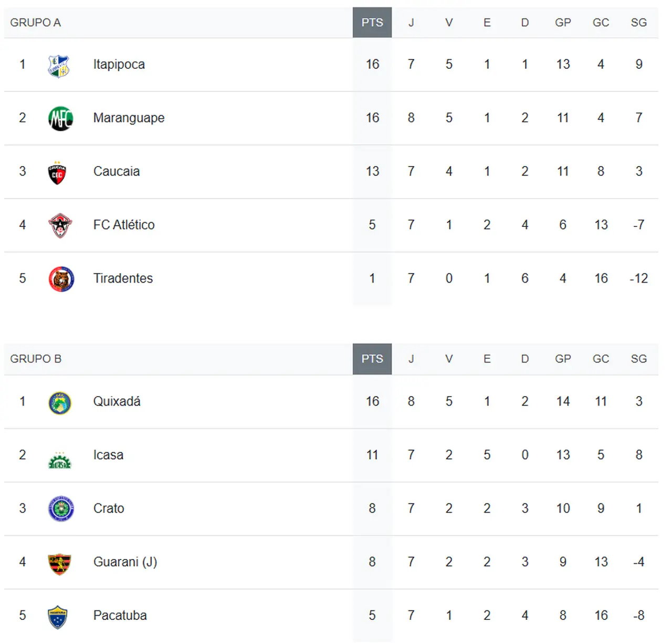Click the GRUPO B table title
Image resolution: width=672 pixels, height=643 pixels.
tap(36, 359)
